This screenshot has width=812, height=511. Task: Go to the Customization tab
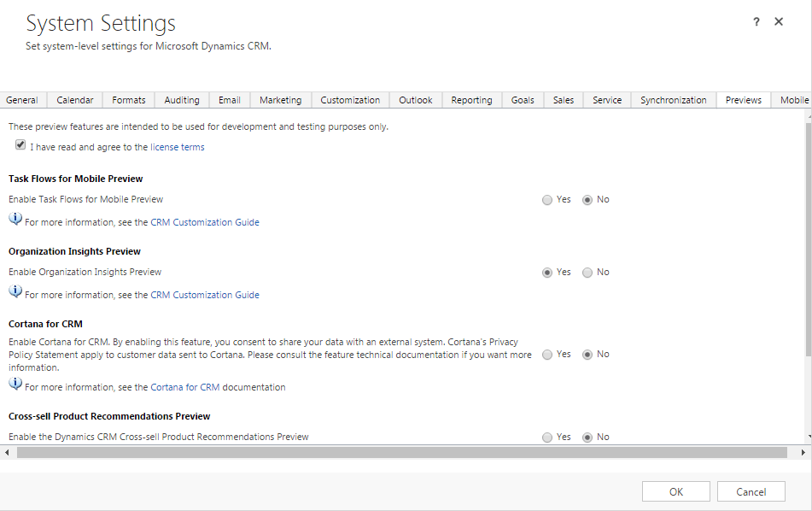tap(350, 100)
